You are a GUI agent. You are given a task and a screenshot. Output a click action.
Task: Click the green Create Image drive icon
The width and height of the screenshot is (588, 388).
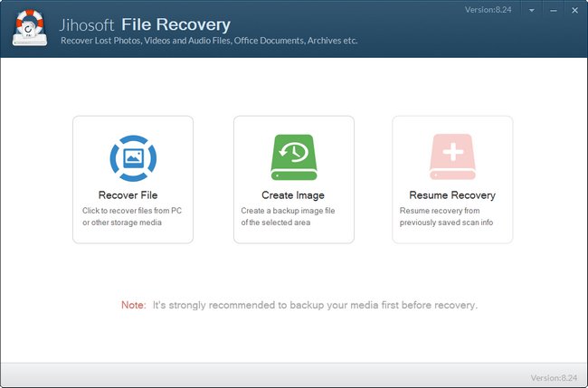[x=294, y=157]
